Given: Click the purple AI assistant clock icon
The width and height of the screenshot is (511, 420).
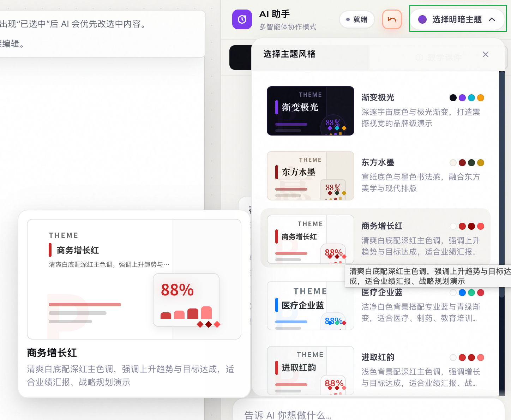Looking at the screenshot, I should point(242,19).
